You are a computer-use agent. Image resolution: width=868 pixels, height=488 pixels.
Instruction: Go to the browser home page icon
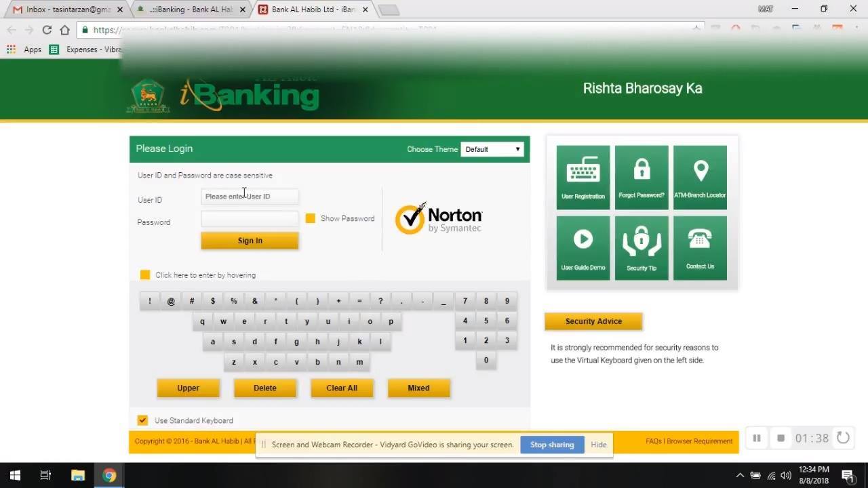coord(64,30)
